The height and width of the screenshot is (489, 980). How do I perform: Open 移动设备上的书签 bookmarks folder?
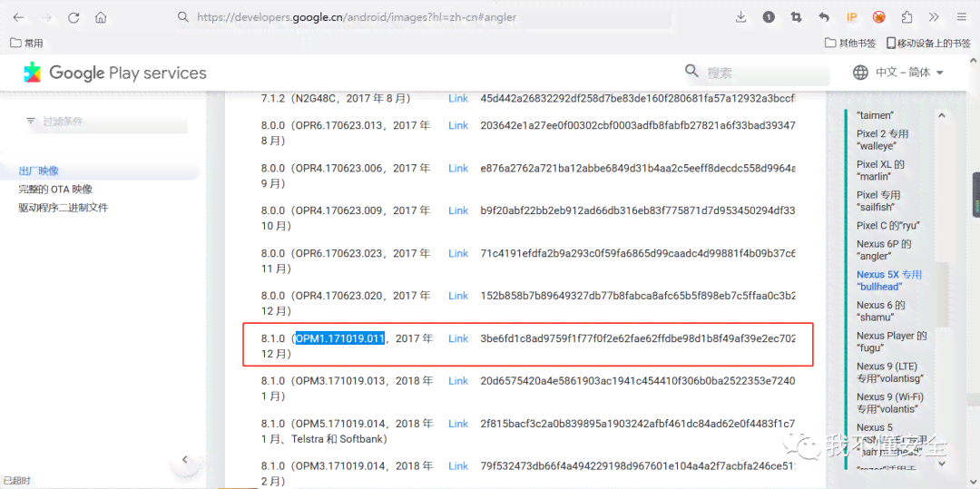929,43
